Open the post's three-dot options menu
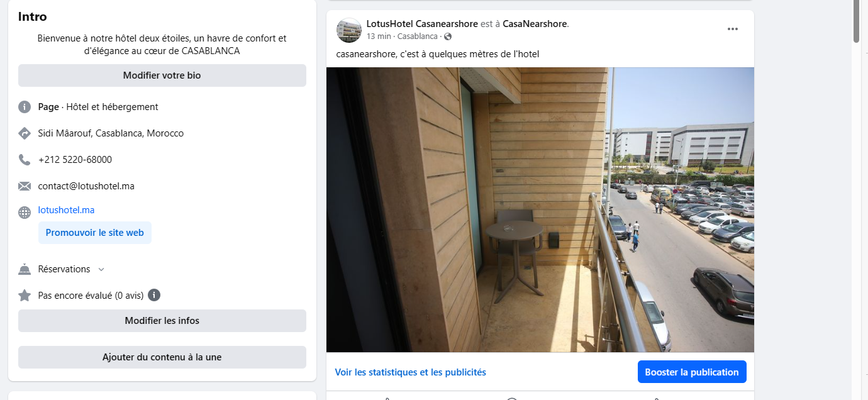 click(x=732, y=29)
